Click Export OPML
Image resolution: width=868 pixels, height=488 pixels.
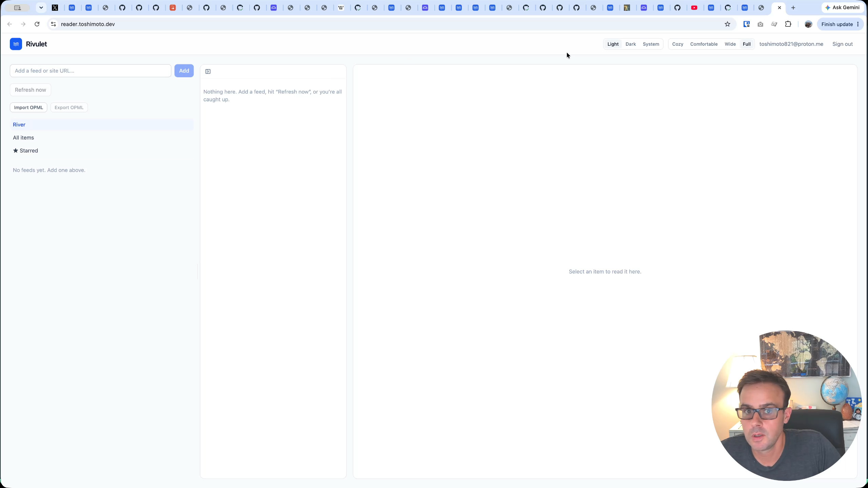pos(69,107)
